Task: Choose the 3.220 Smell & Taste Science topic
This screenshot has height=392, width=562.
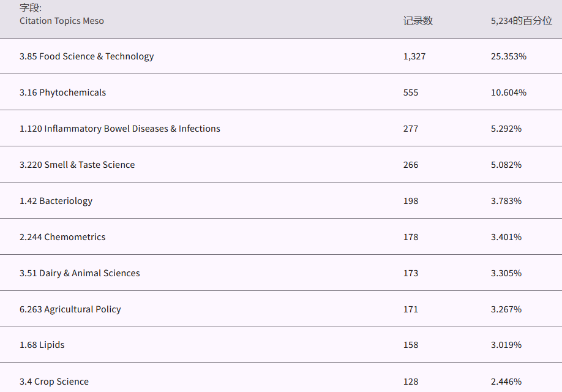Action: coord(77,165)
